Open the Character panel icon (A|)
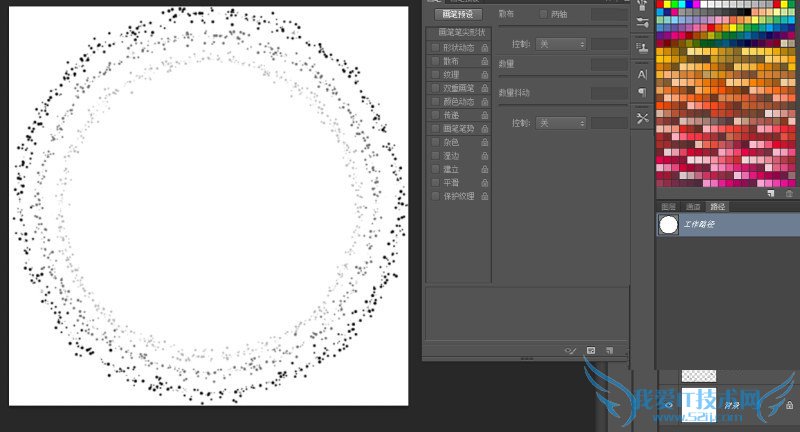 click(642, 74)
